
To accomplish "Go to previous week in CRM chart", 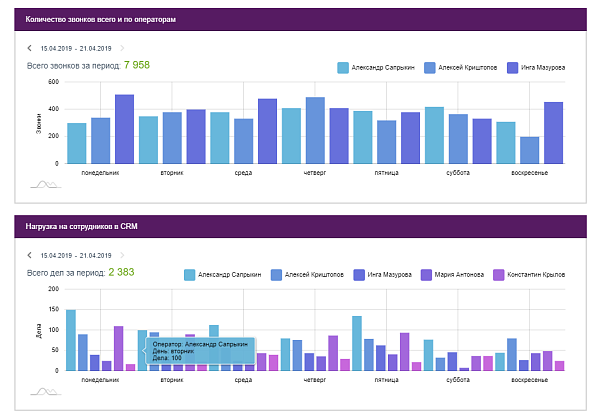I will tap(29, 255).
